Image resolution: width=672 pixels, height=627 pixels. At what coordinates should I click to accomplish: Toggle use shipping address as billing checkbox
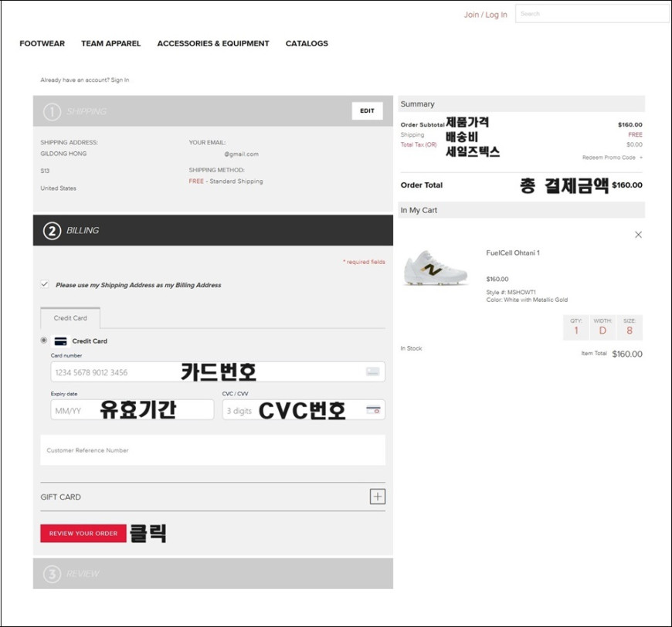(45, 284)
